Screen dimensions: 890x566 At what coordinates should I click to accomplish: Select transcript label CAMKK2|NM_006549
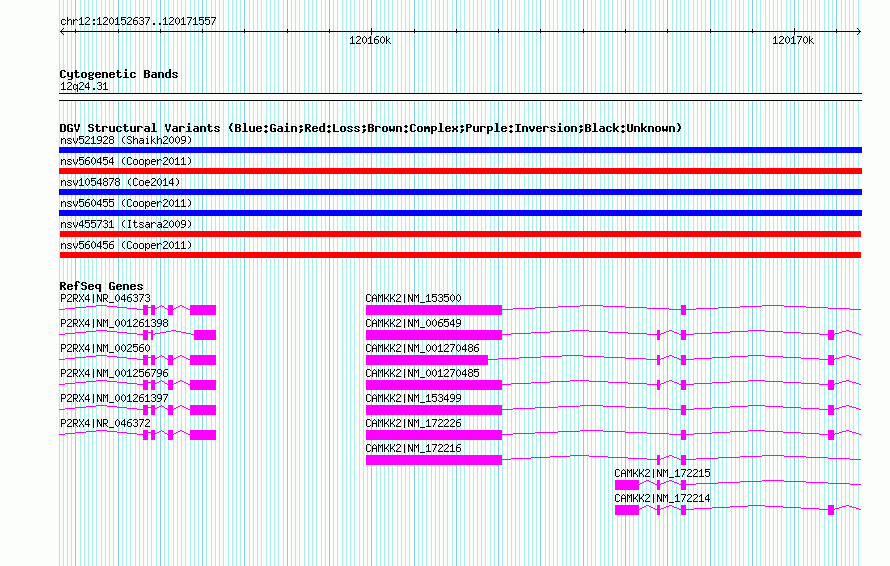click(x=413, y=323)
